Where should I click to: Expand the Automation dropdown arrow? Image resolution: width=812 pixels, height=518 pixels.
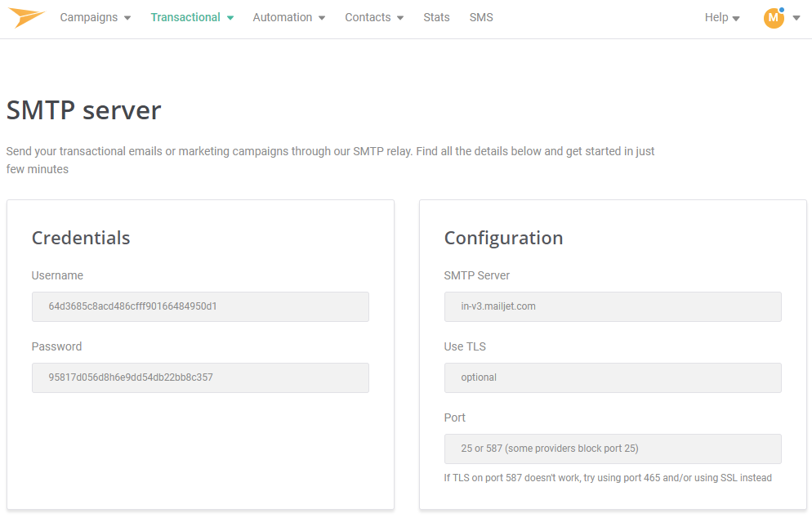pos(322,18)
